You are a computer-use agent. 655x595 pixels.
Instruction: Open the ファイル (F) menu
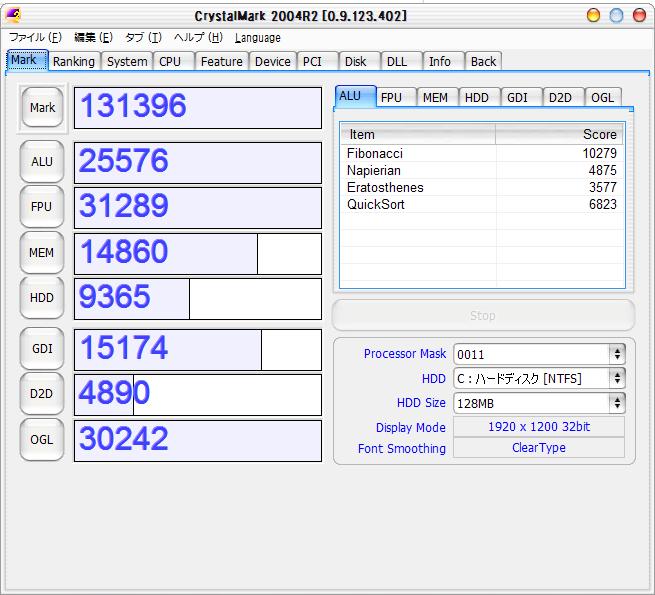pos(36,38)
